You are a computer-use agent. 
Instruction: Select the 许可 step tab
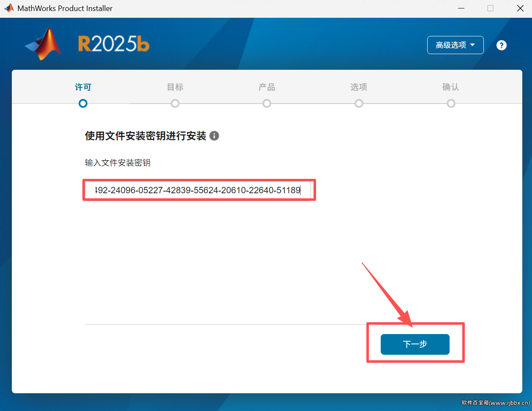(x=83, y=87)
